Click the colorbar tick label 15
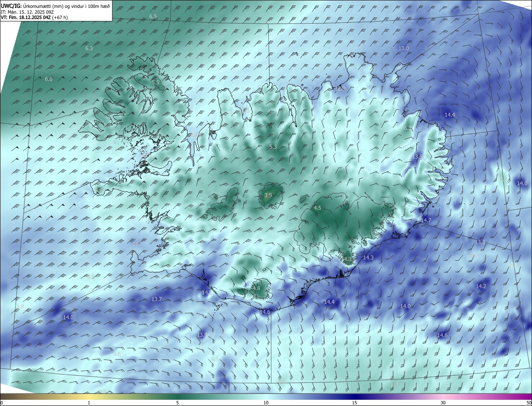532x406 pixels. coord(355,403)
